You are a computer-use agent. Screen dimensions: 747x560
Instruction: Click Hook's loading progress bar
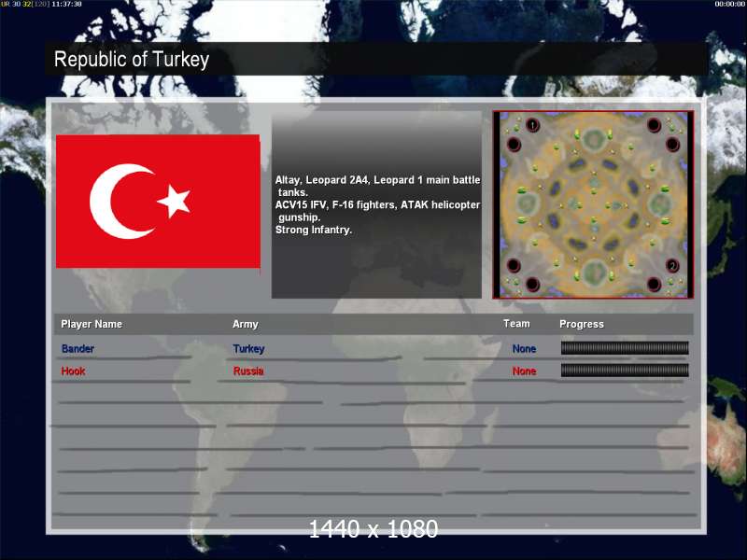pos(625,371)
